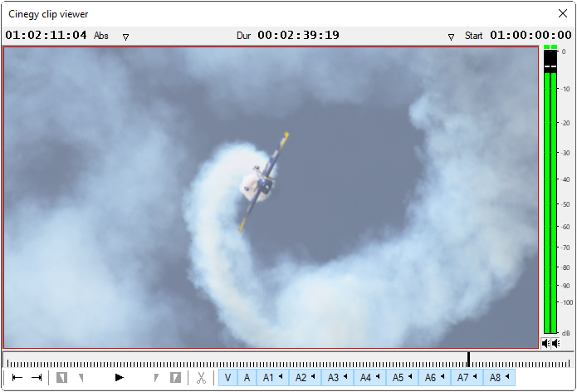Screen dimensions: 577x392
Task: Click the Play button
Action: pos(120,378)
